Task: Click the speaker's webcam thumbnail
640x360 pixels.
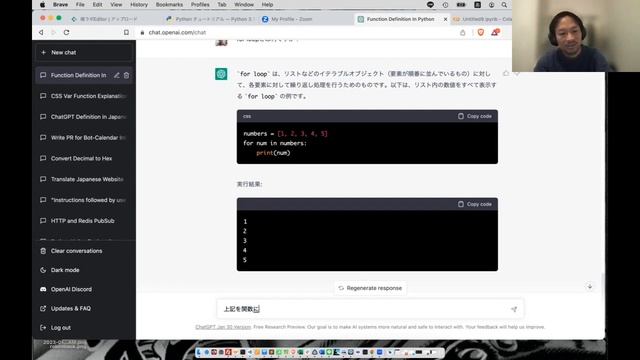Action: pos(576,36)
